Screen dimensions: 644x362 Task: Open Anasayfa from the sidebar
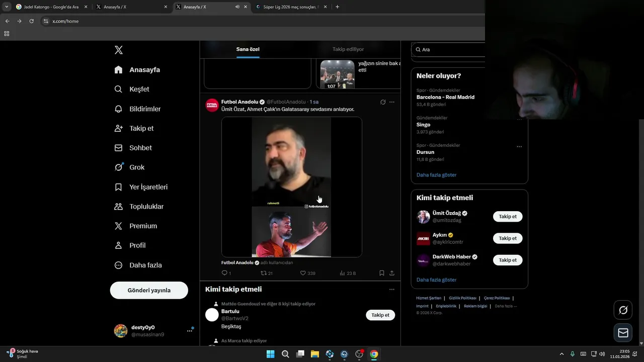point(137,70)
